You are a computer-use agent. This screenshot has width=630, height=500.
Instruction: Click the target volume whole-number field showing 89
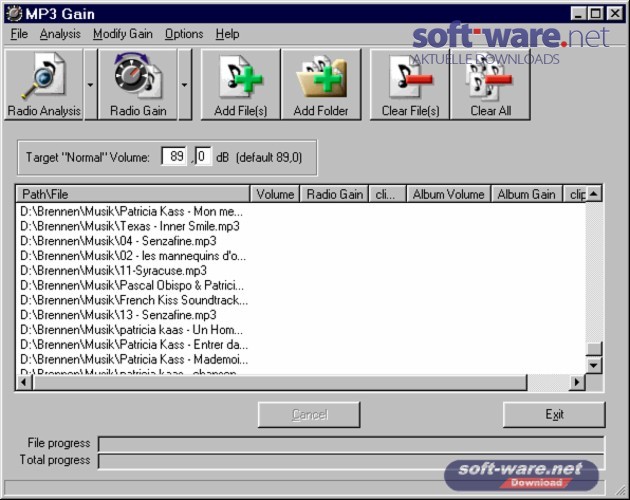point(174,156)
